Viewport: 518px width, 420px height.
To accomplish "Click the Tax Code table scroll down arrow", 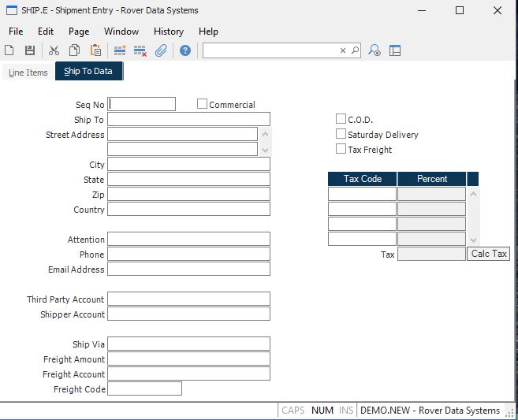I will pos(473,240).
